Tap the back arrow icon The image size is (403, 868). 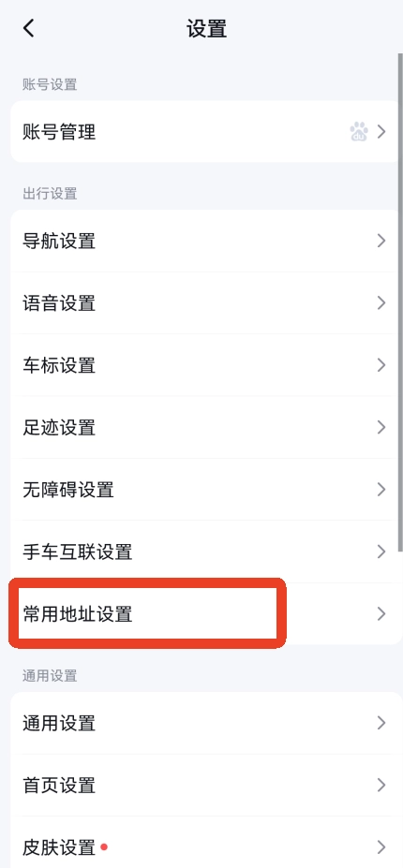[x=29, y=28]
